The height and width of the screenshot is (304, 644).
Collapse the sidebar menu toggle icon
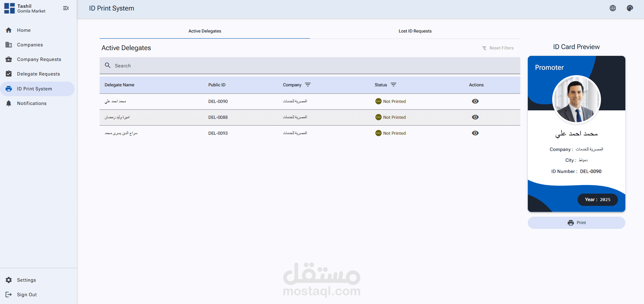pyautogui.click(x=66, y=8)
